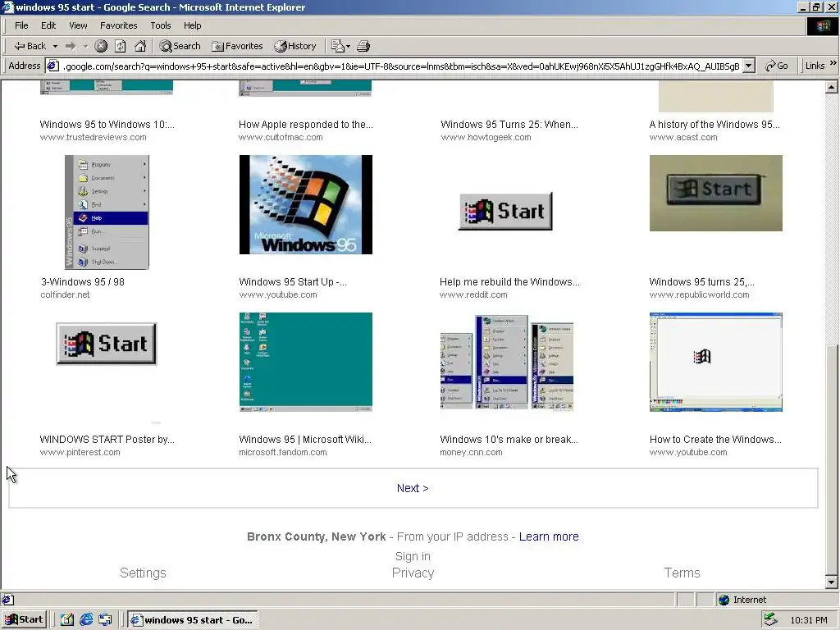Open the Help menu

[x=192, y=25]
